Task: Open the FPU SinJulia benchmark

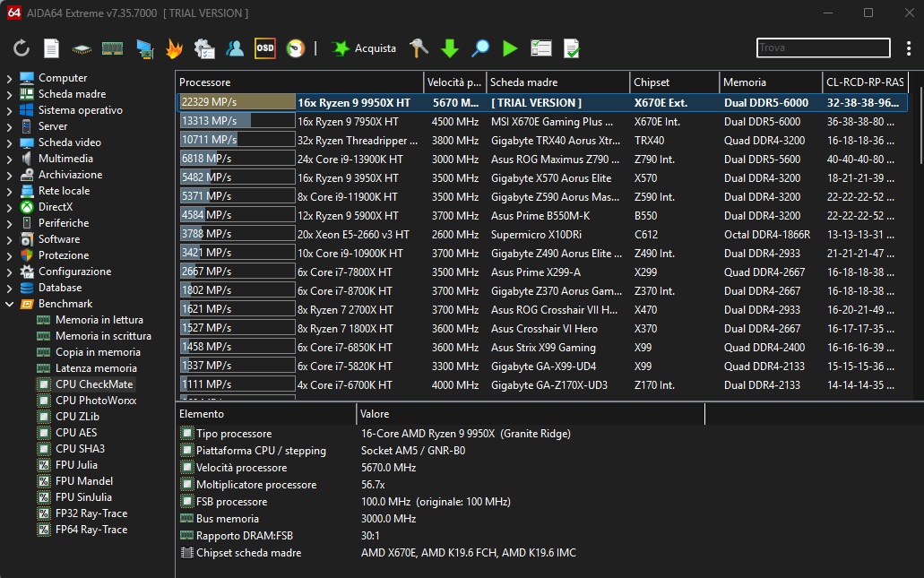Action: [83, 497]
